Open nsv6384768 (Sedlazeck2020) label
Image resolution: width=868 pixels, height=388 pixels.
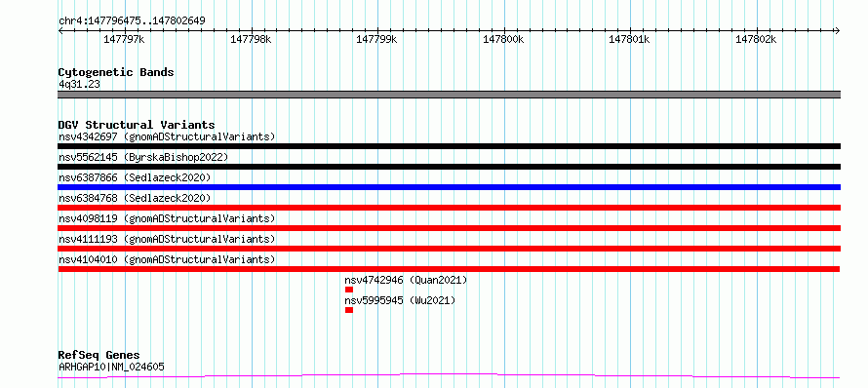135,198
